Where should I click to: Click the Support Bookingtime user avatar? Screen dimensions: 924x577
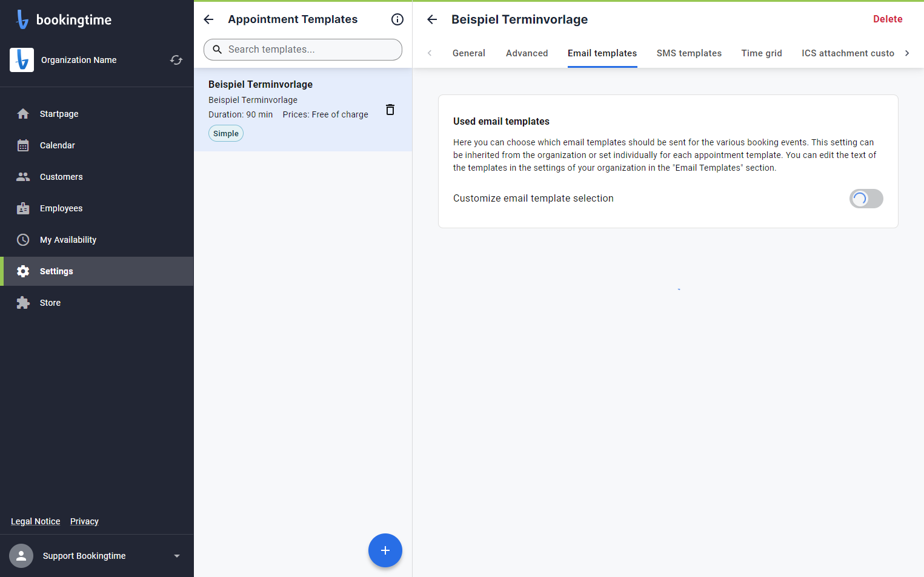tap(21, 556)
